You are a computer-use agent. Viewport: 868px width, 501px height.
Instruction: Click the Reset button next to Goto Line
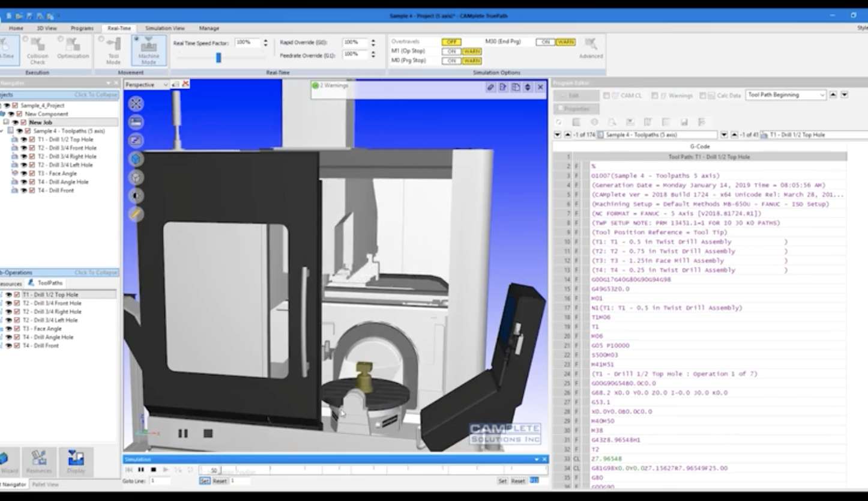pos(220,481)
